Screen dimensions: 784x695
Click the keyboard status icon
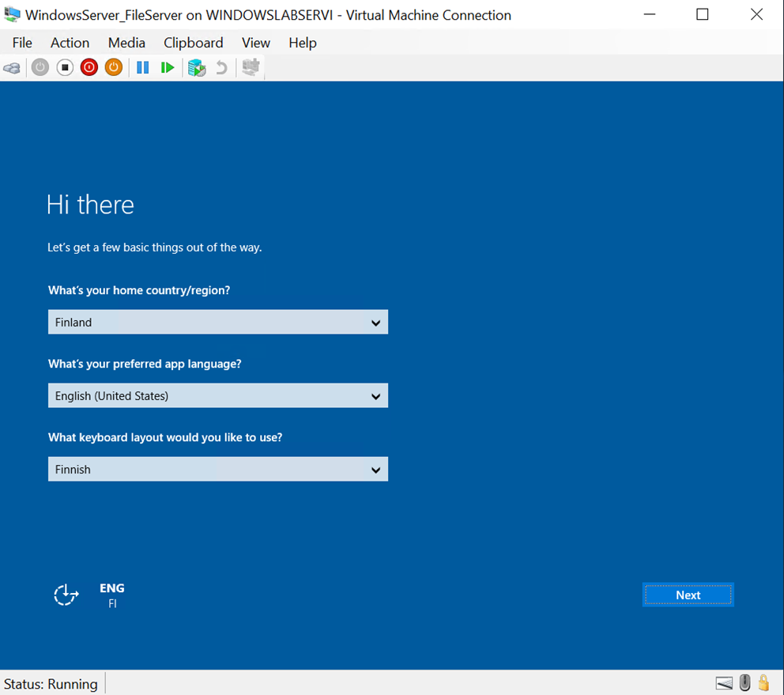725,682
